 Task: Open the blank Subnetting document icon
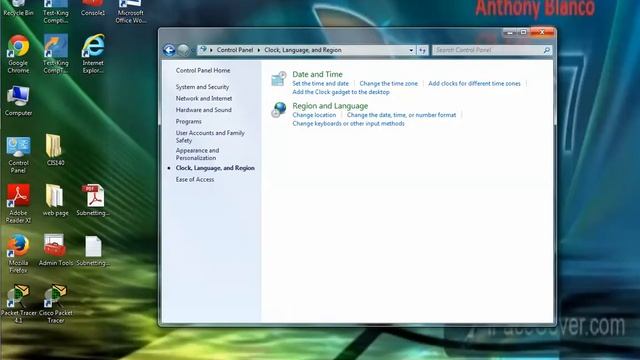(93, 247)
